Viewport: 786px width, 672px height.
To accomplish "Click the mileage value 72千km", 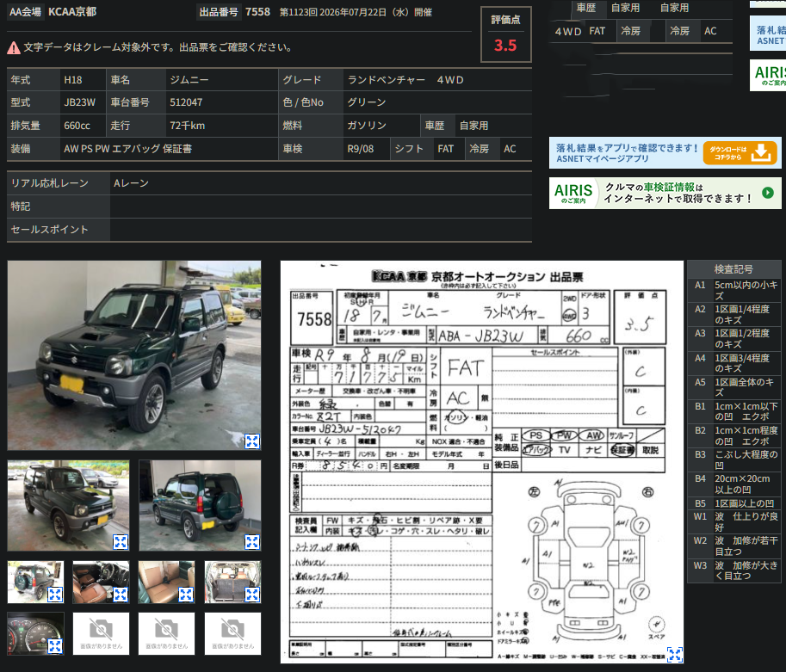I will [x=188, y=126].
